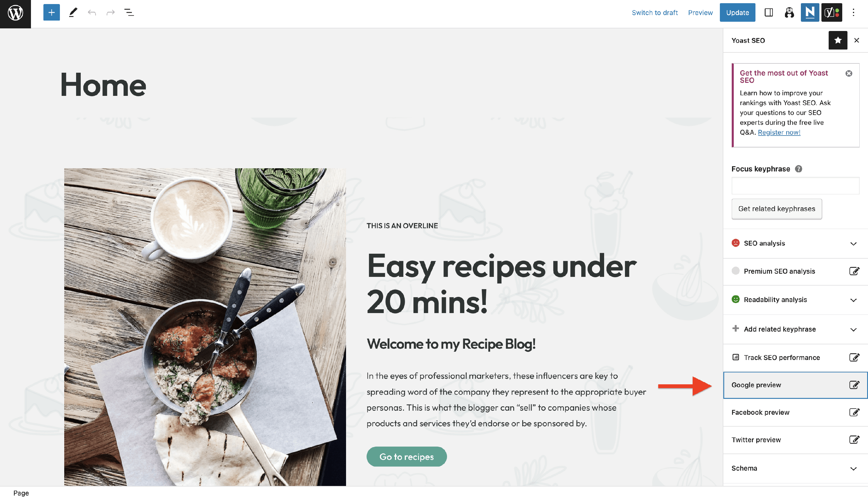Image resolution: width=868 pixels, height=499 pixels.
Task: Select the pencil Tools icon
Action: click(x=73, y=13)
